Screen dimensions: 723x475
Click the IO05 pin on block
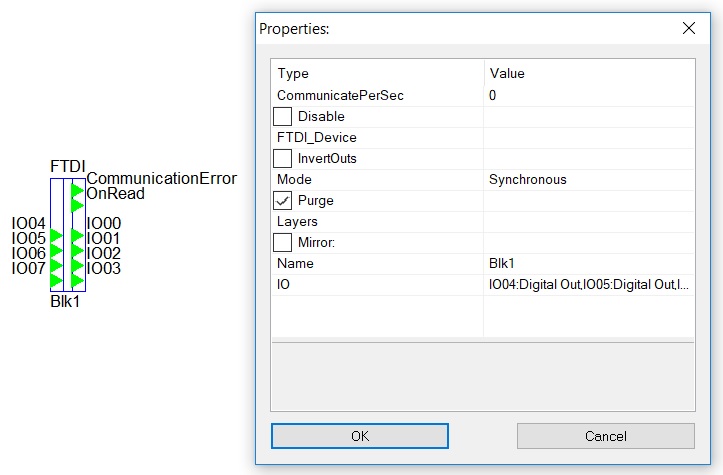[x=56, y=250]
